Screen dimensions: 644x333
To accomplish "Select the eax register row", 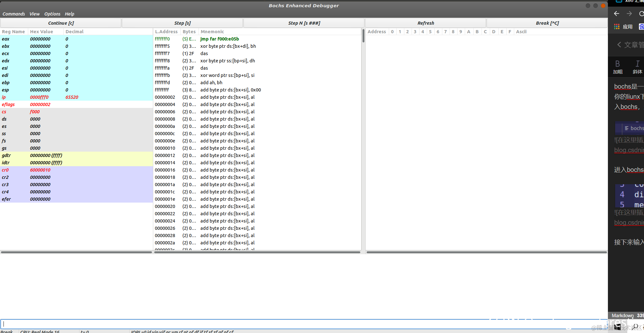I will [x=76, y=39].
